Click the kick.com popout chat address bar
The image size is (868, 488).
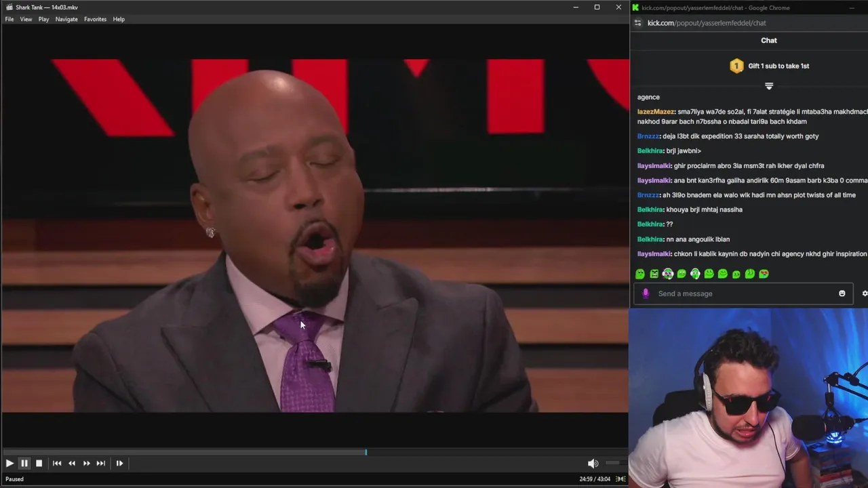point(707,23)
